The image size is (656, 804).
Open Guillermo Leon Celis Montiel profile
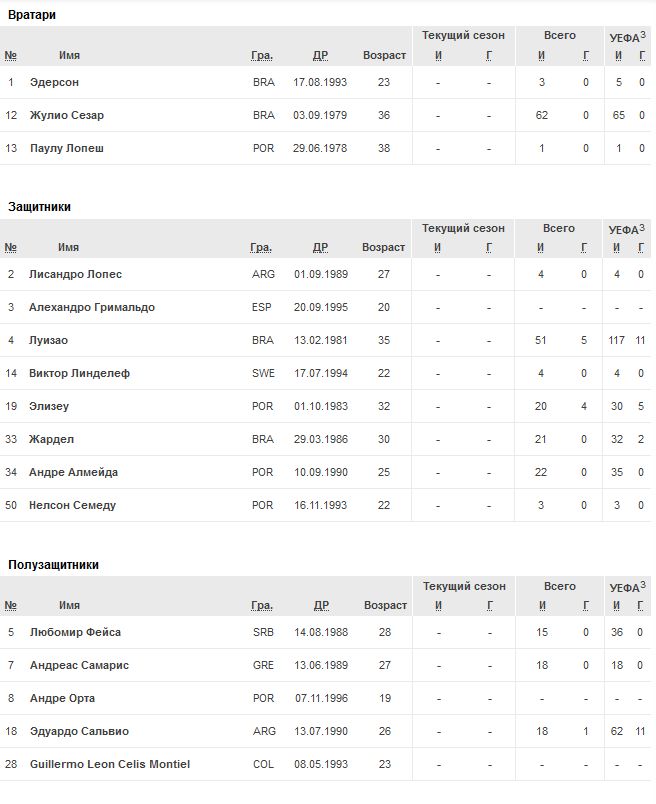(110, 764)
